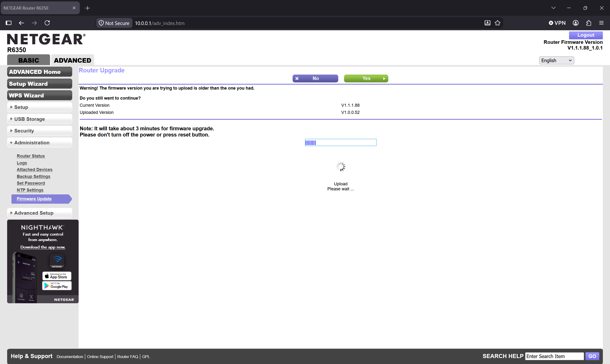
Task: Click the Logout button
Action: [586, 35]
